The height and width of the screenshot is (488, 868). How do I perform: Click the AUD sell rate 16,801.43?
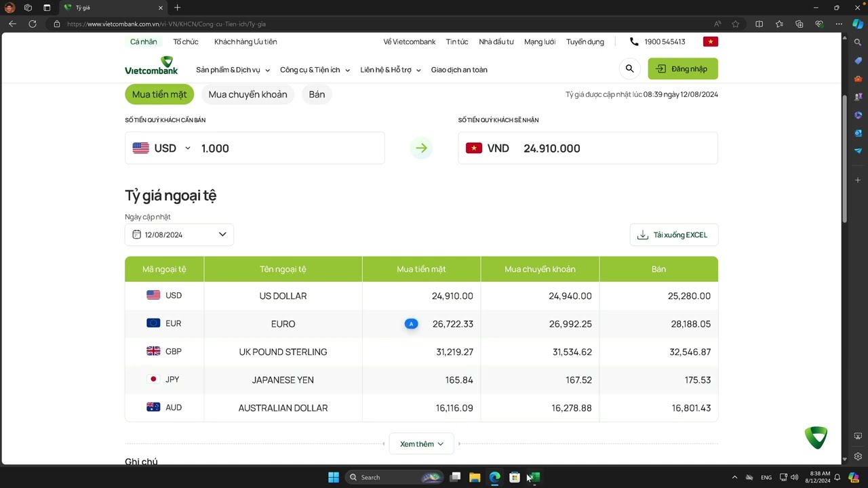(x=691, y=408)
